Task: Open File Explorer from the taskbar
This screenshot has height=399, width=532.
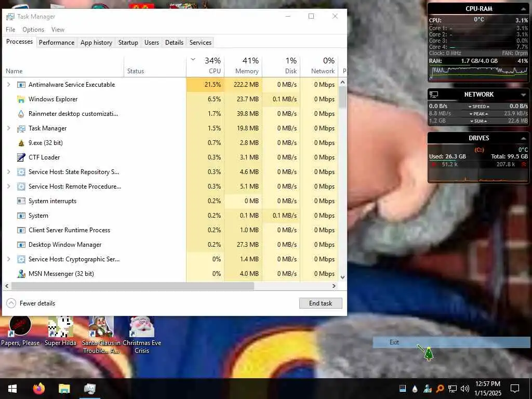Action: 64,389
